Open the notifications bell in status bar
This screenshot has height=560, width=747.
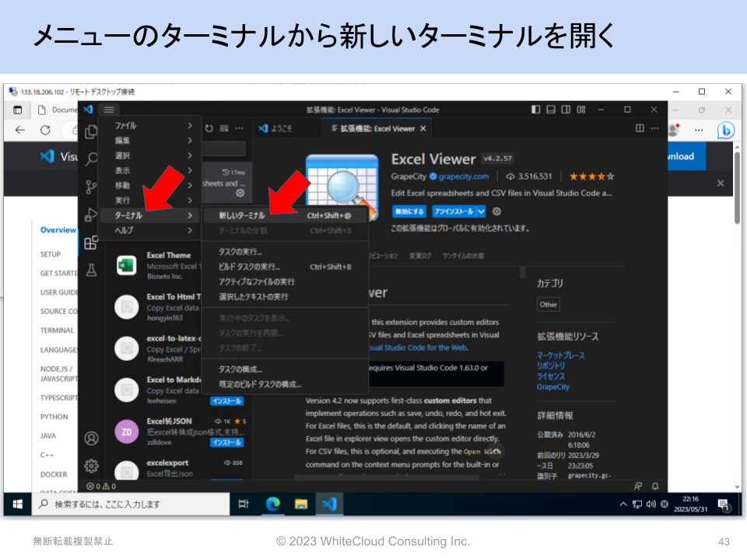pyautogui.click(x=655, y=486)
